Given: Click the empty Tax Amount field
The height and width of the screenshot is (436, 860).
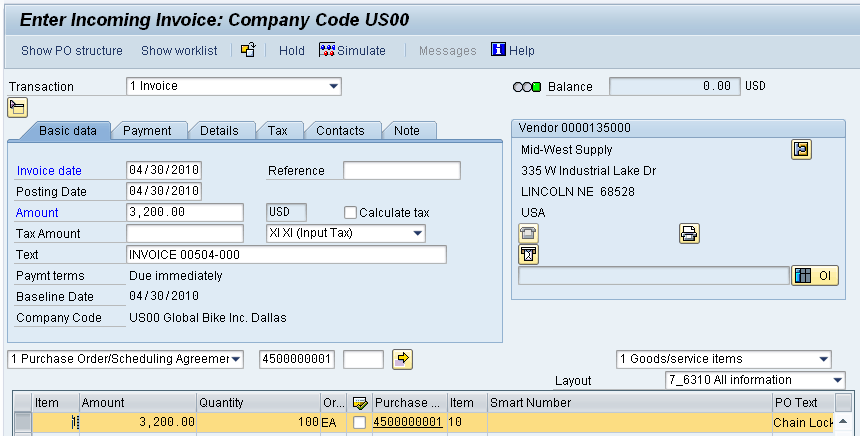Looking at the screenshot, I should tap(185, 233).
